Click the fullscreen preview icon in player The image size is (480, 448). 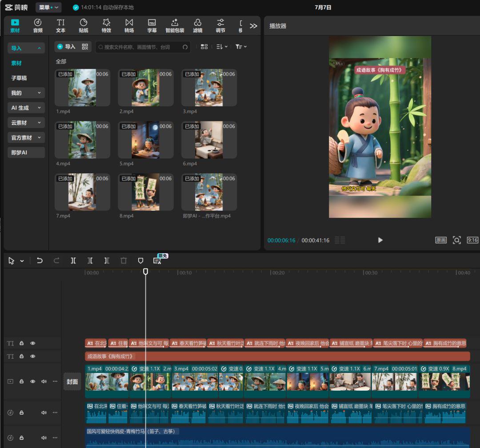pos(456,240)
